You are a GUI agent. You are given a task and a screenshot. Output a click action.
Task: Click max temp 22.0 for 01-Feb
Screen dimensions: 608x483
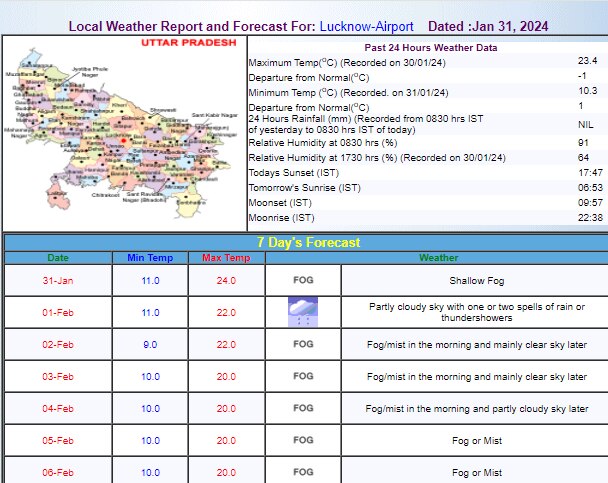click(226, 312)
